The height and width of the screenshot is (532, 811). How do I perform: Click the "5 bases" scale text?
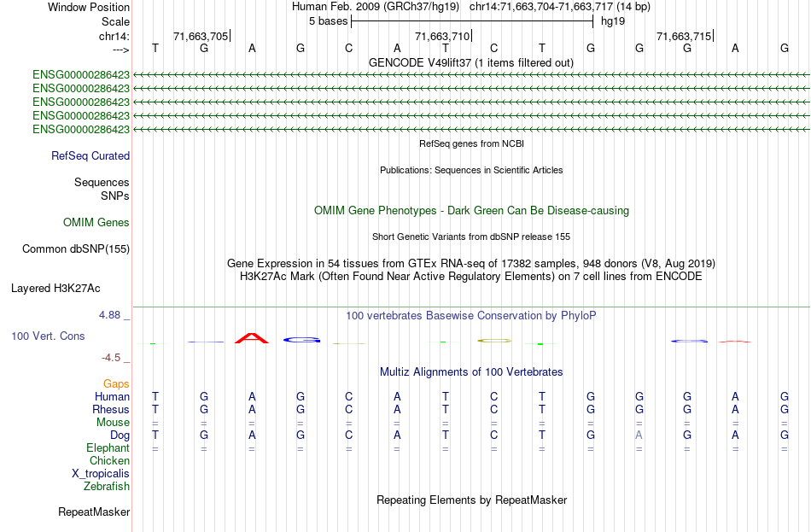tap(329, 21)
